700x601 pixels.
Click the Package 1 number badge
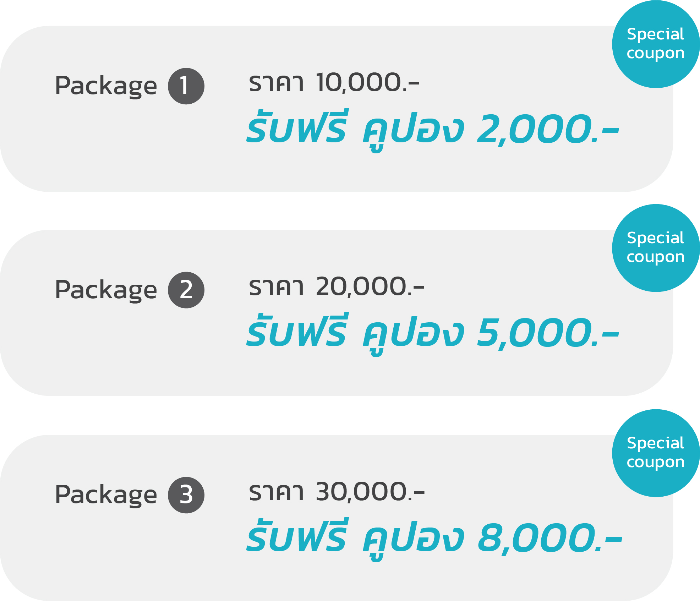(186, 86)
